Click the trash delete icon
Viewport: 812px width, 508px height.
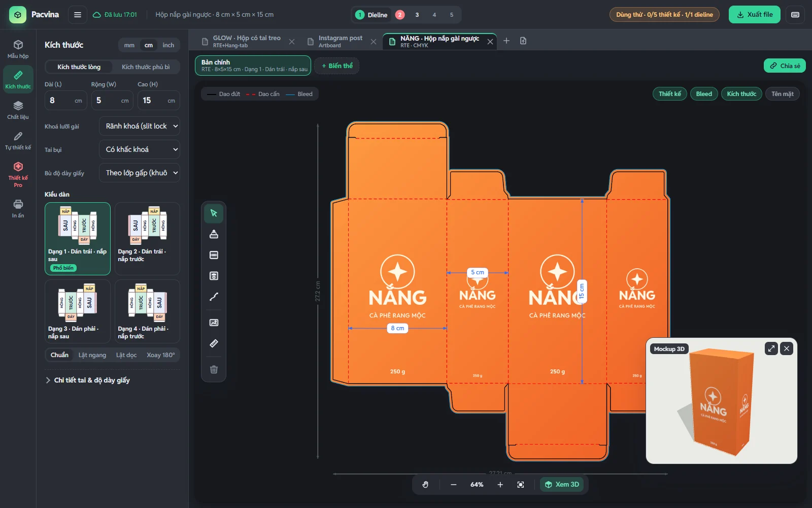214,369
